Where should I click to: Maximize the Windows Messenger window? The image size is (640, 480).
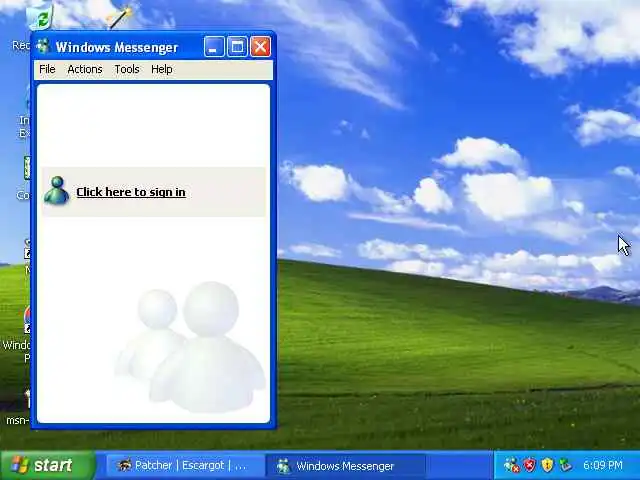(237, 47)
